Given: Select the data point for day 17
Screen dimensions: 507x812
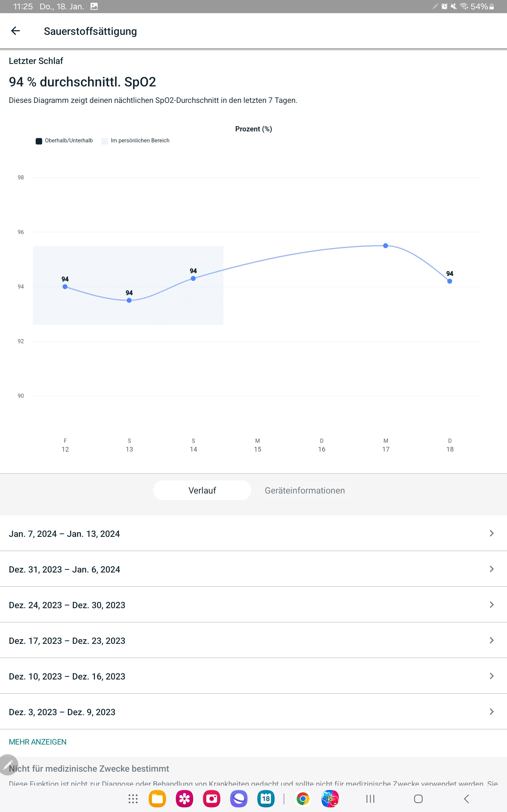Looking at the screenshot, I should point(386,246).
